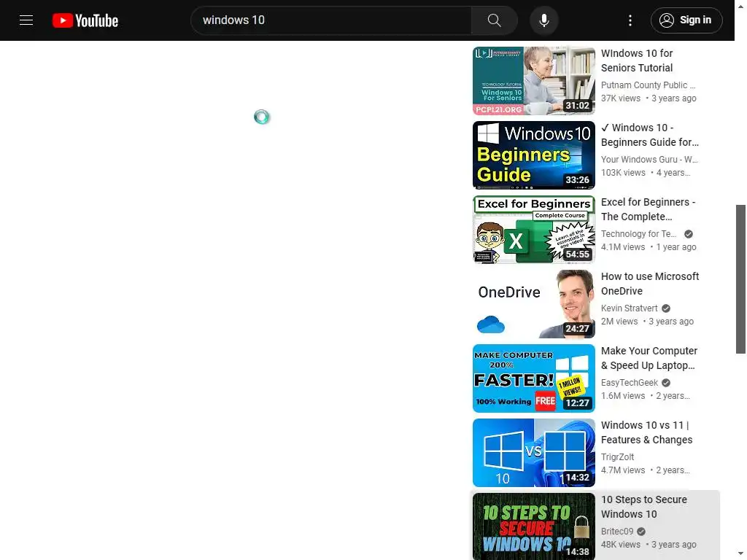Click the '4.1M views' text
747x560 pixels.
pos(623,246)
